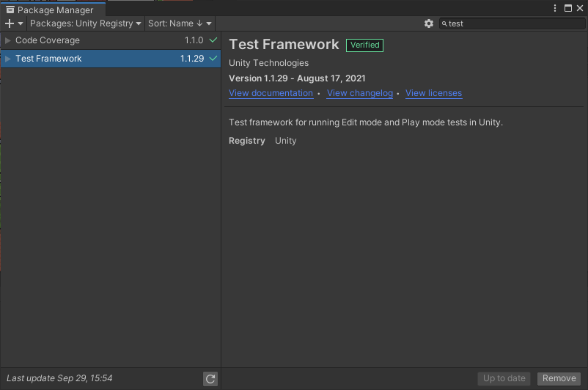Click the green checkmark beside Code Coverage
The image size is (588, 390).
click(213, 40)
